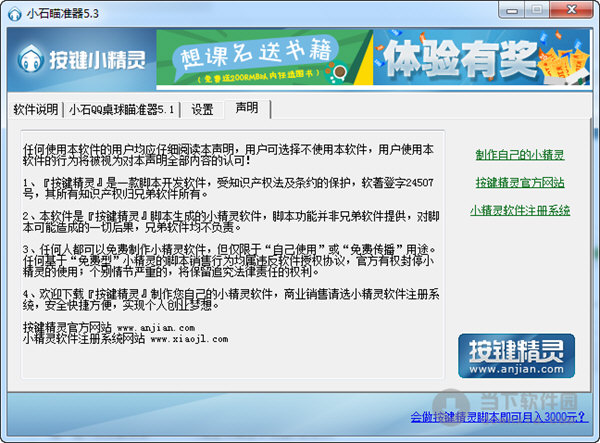Screen dimensions: 600x443
Task: Click the 会做按键精灵脚本即可月入3000元 link
Action: tap(499, 417)
